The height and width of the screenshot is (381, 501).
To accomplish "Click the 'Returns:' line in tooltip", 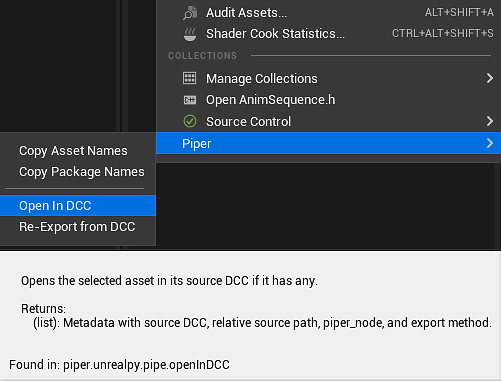I will [x=43, y=309].
